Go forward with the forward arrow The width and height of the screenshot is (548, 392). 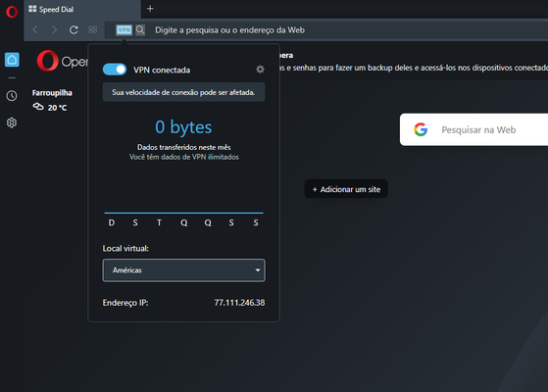[54, 30]
